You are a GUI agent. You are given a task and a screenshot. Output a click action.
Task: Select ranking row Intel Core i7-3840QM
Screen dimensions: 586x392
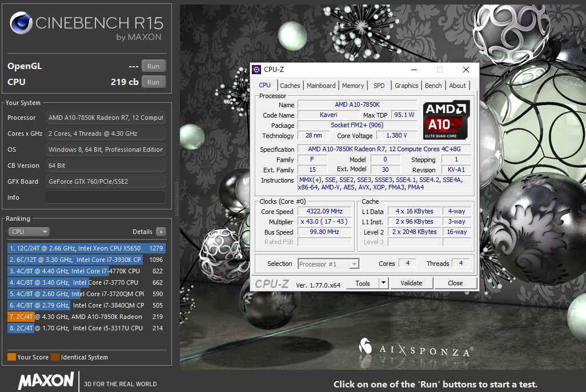[86, 305]
